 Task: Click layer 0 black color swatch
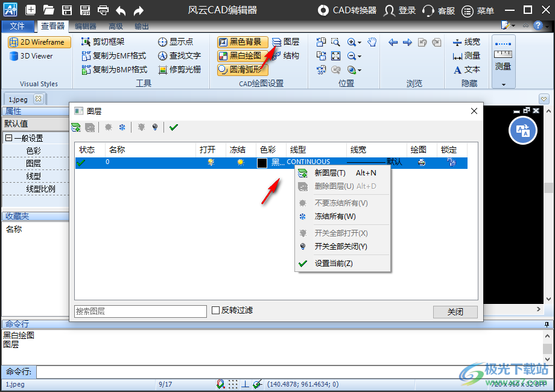262,163
